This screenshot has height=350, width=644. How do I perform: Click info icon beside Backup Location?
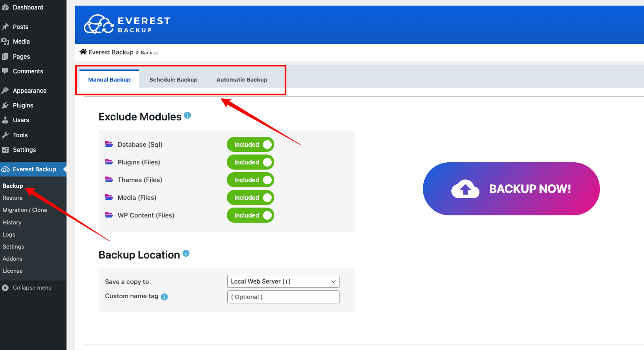[x=186, y=253]
